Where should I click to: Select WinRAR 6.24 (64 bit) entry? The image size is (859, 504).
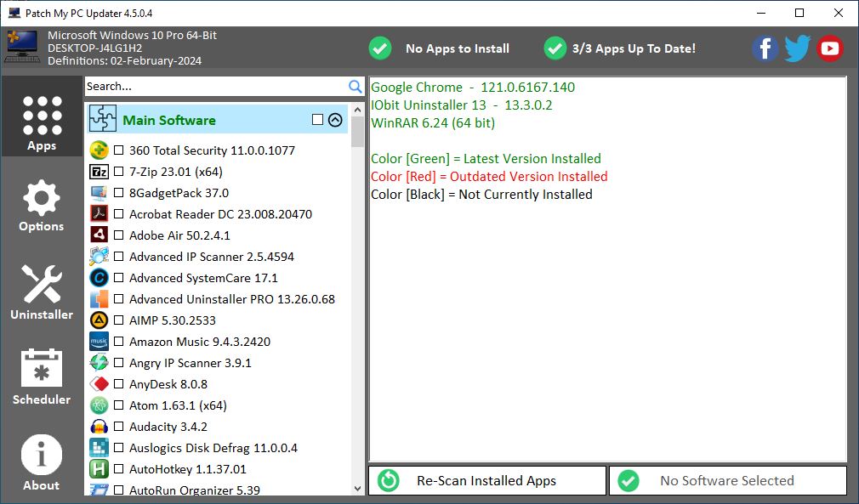(x=433, y=122)
